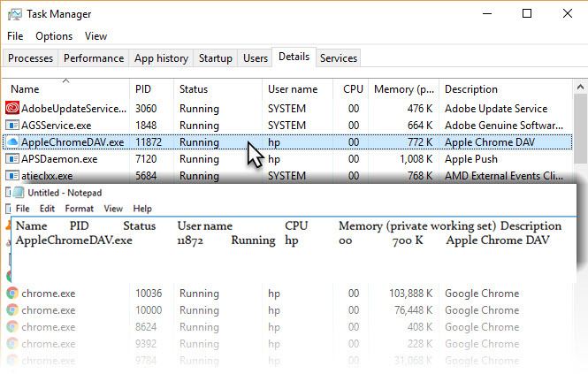
Task: Sort by the Memory column header
Action: click(403, 89)
